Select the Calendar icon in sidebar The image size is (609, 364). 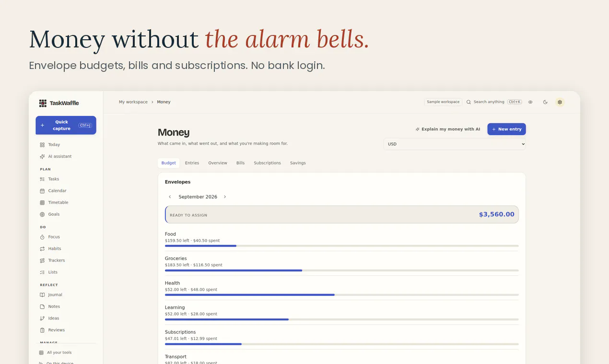pyautogui.click(x=42, y=191)
